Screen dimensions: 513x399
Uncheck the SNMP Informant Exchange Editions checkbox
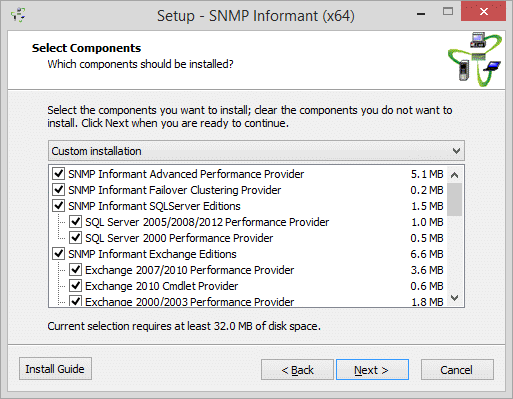pos(59,254)
